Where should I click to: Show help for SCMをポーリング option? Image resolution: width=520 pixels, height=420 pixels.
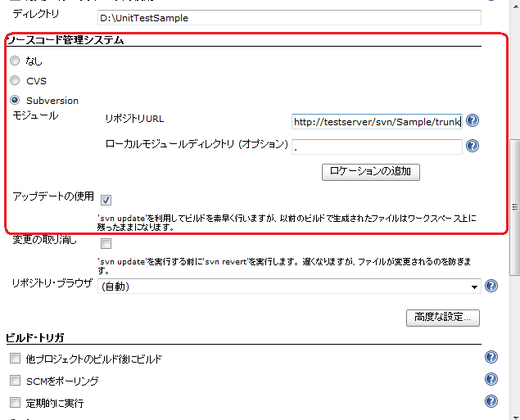491,379
